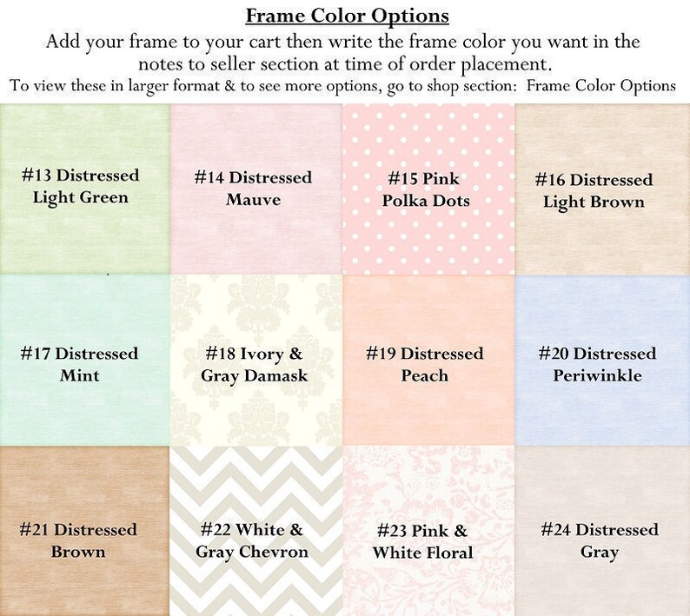Select the #16 Distressed Light Brown swatch
The height and width of the screenshot is (616, 690).
click(602, 189)
